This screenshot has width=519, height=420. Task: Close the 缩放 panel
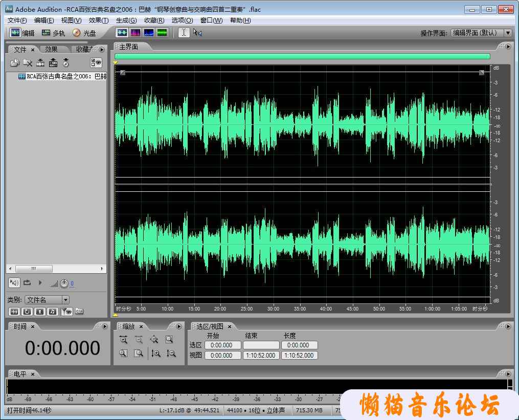click(141, 326)
